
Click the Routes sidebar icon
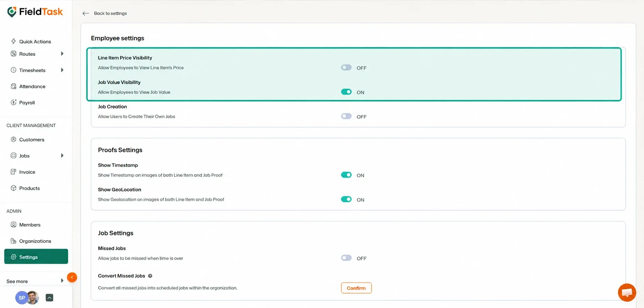(13, 54)
